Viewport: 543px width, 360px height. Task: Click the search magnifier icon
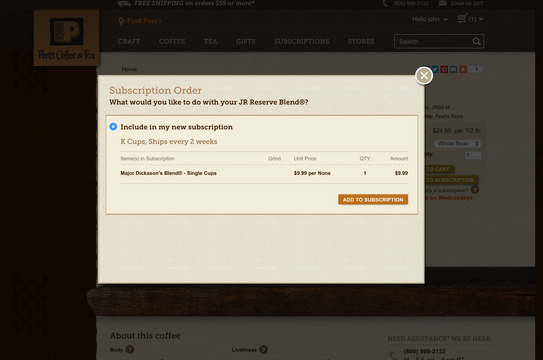[477, 42]
